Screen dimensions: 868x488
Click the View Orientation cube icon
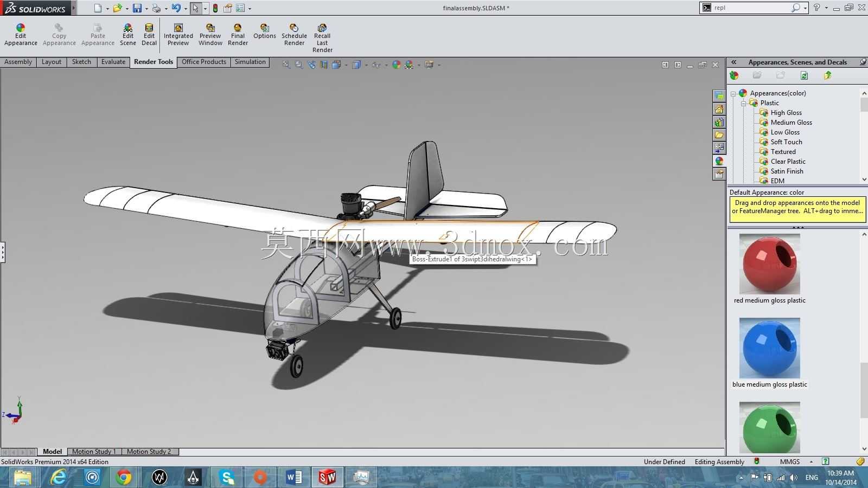coord(336,65)
